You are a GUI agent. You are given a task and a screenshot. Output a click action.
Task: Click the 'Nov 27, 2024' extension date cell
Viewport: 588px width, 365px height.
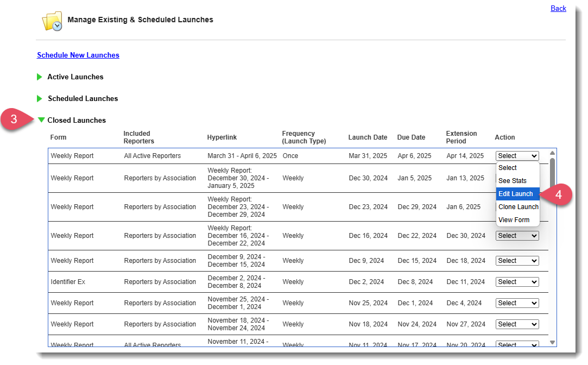point(466,324)
